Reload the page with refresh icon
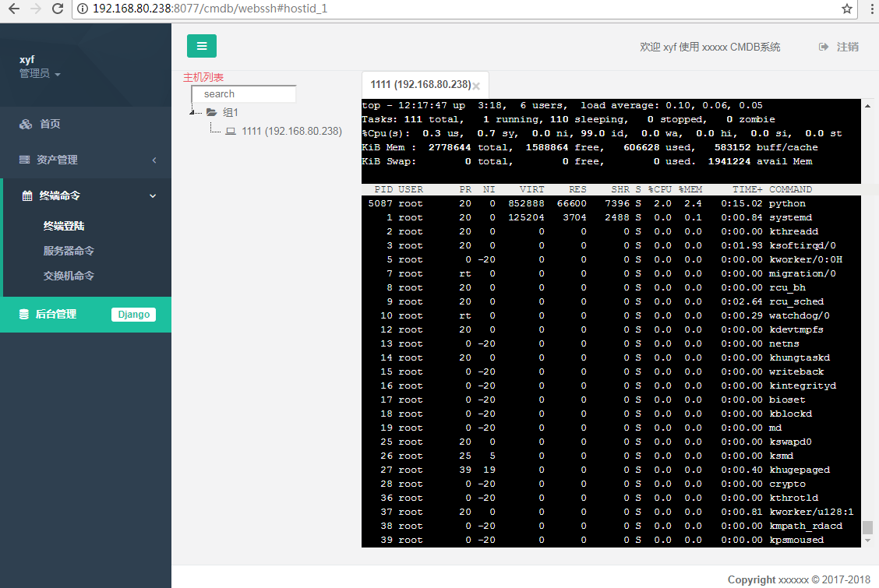Screen dimensions: 879x588 tap(57, 9)
